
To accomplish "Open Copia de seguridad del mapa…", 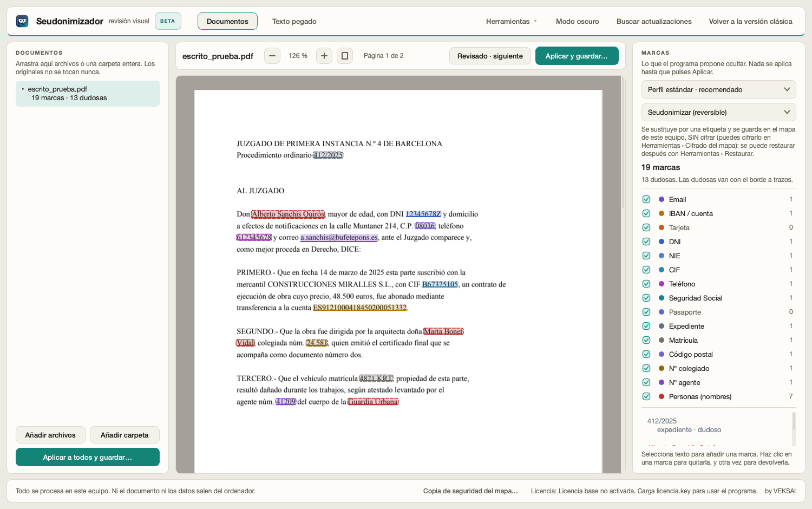I will click(x=470, y=491).
